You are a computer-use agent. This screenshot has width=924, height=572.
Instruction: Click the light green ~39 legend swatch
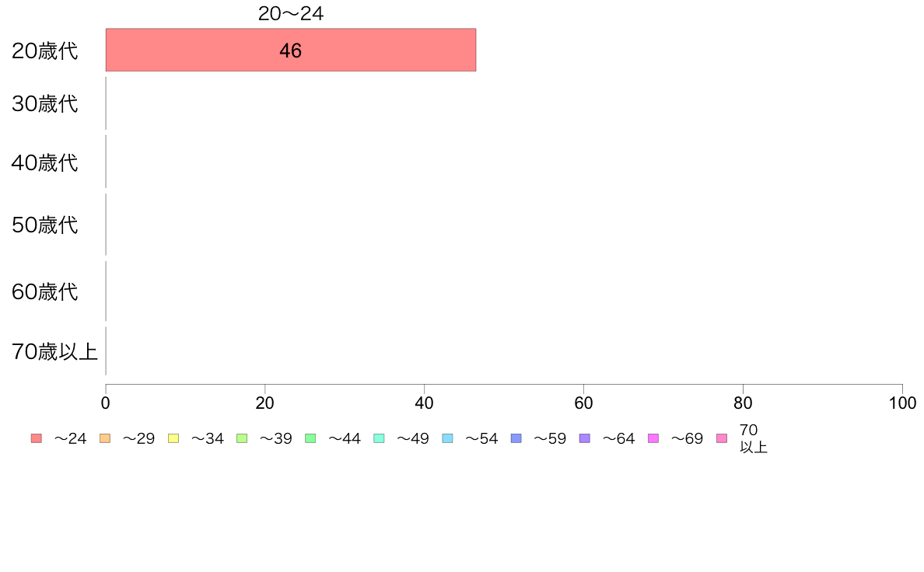242,438
